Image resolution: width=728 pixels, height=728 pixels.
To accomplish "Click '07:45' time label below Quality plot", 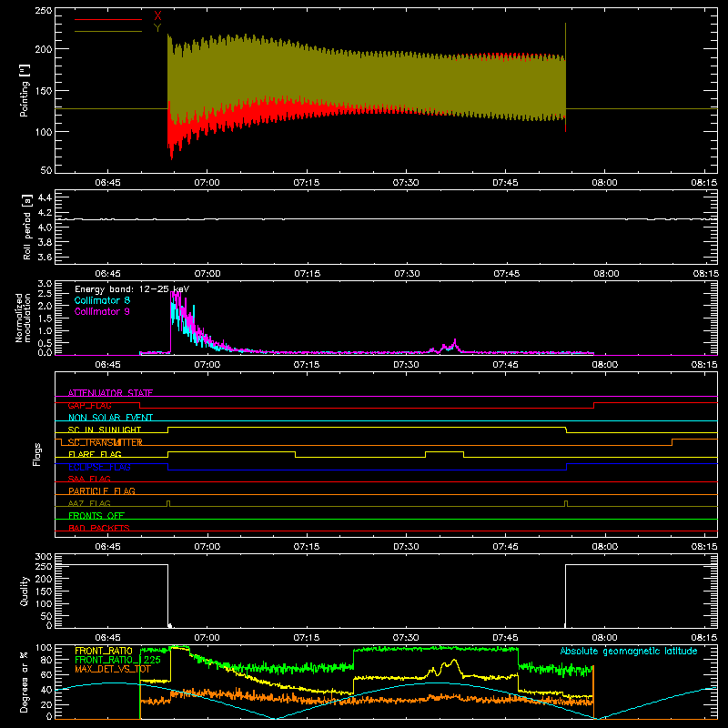I will (505, 638).
